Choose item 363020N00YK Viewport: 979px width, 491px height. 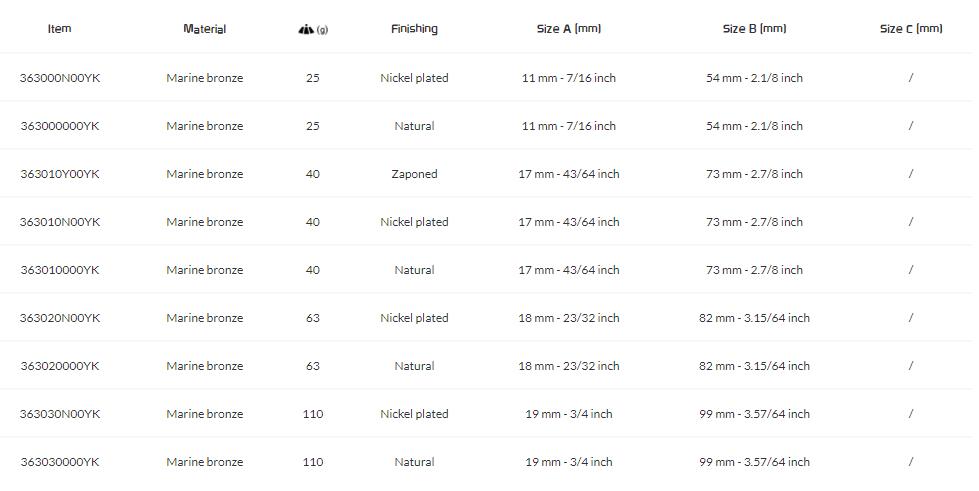pyautogui.click(x=60, y=318)
